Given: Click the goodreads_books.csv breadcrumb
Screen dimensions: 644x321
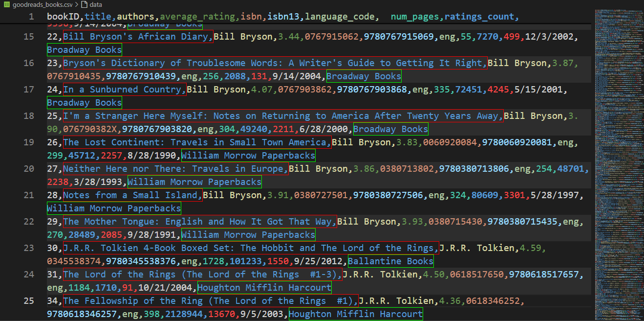Looking at the screenshot, I should [x=43, y=4].
